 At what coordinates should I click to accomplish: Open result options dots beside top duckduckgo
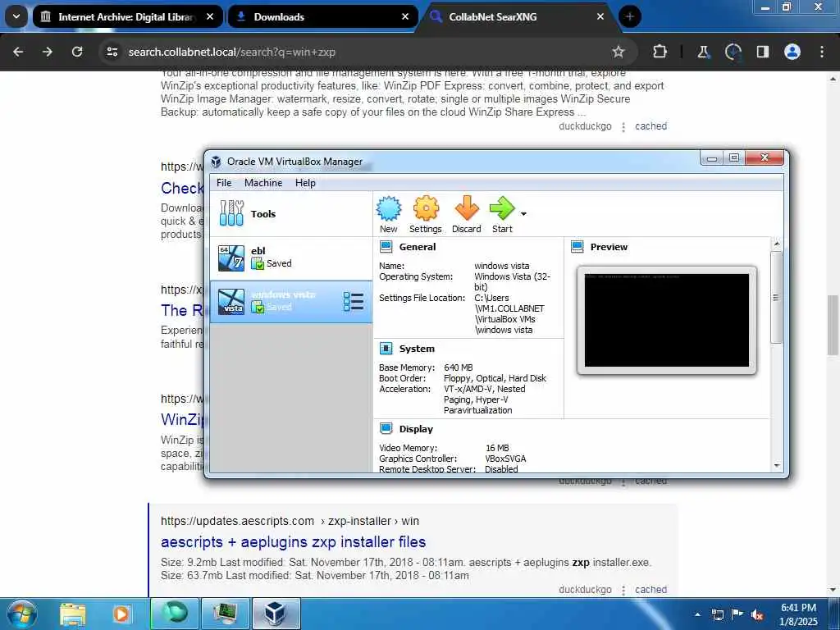point(623,127)
